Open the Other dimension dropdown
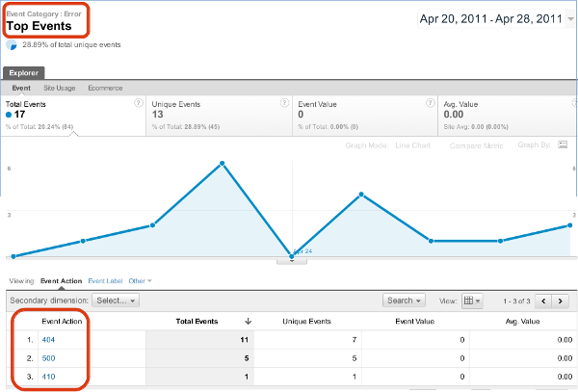The width and height of the screenshot is (578, 392). [x=140, y=281]
